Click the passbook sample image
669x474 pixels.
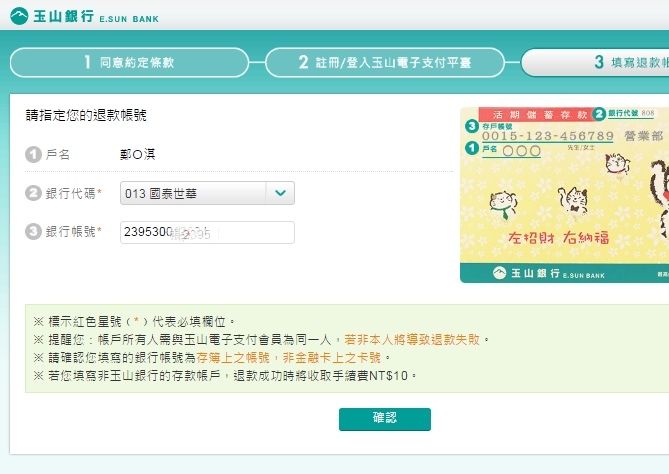564,195
